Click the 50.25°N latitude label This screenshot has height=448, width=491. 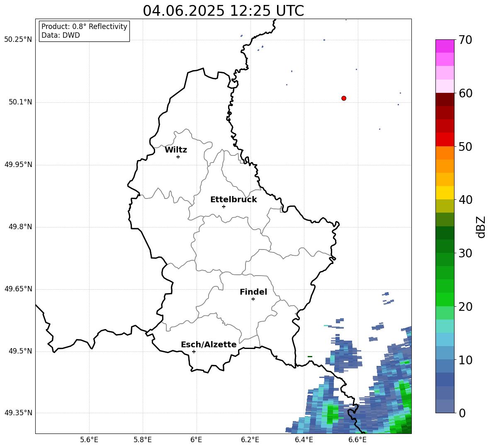tap(18, 40)
